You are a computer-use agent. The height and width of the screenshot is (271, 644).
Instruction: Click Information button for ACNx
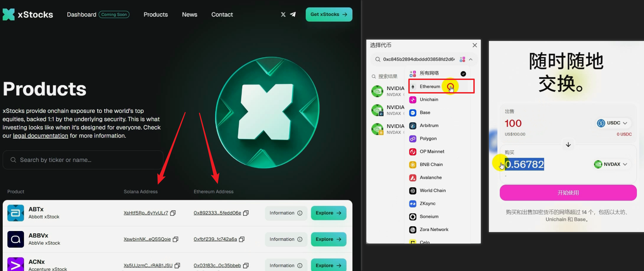(x=286, y=265)
